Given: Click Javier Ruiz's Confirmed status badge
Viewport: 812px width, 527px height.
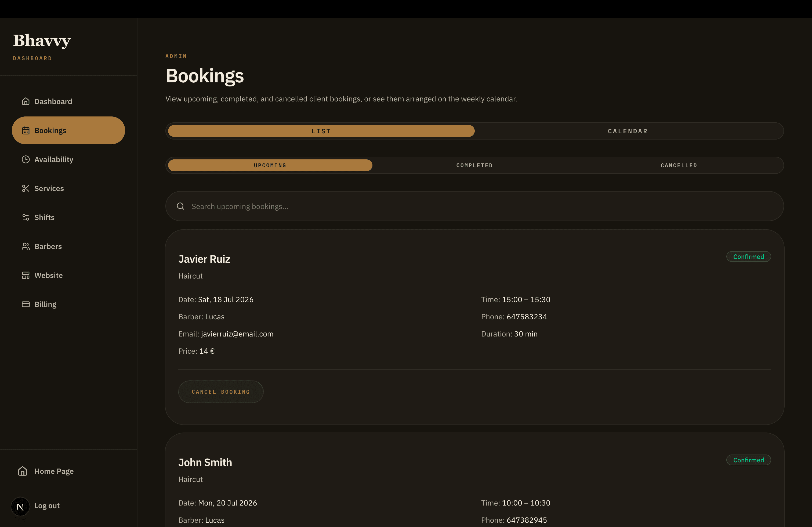Looking at the screenshot, I should [749, 257].
